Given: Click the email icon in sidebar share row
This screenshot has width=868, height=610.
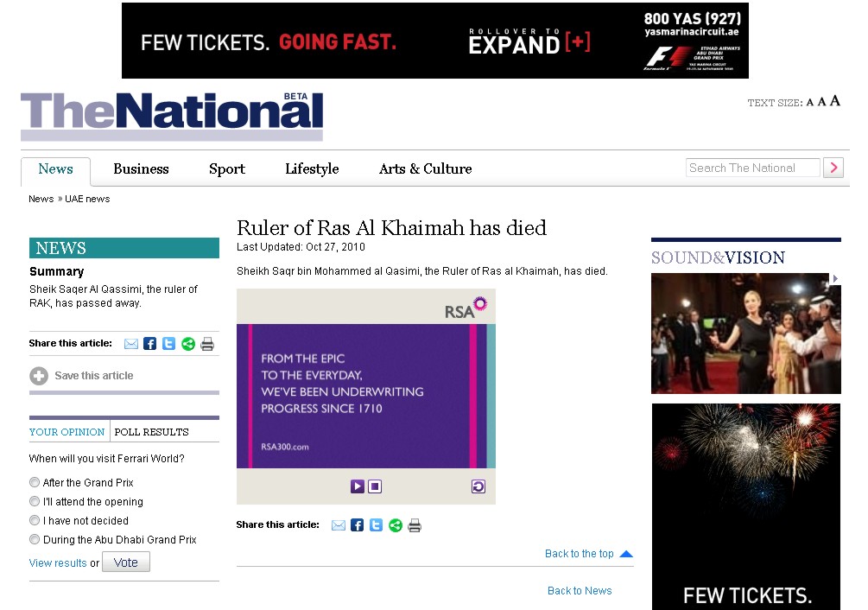Looking at the screenshot, I should click(131, 344).
